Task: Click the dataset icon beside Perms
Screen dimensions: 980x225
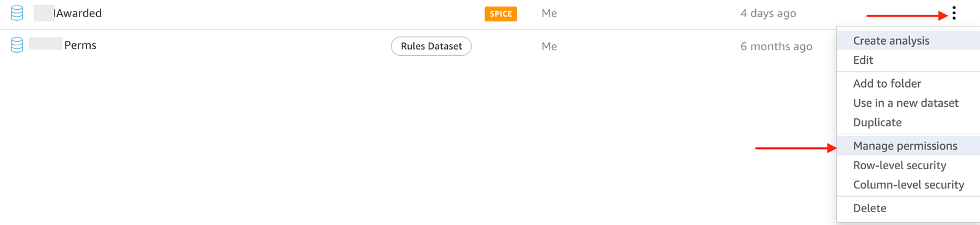Action: pos(17,45)
